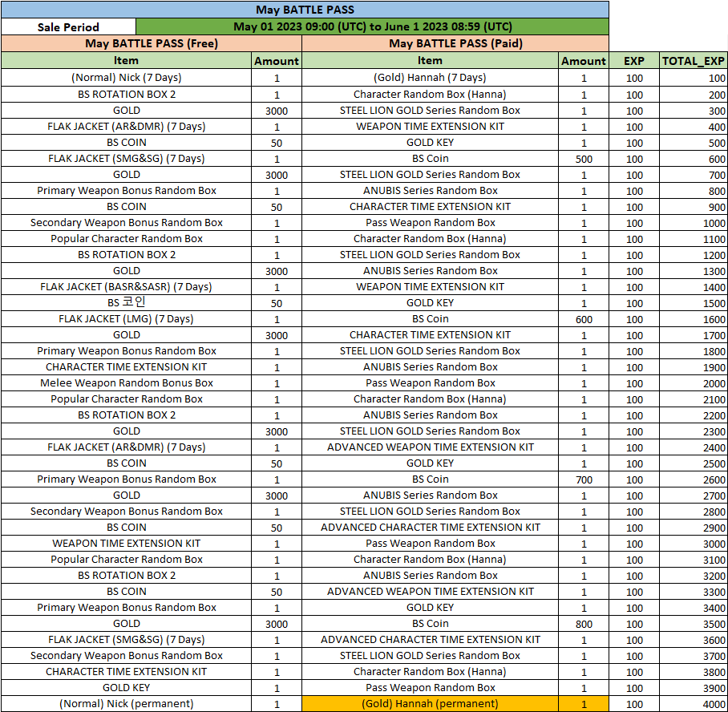Screen dimensions: 728x712
Task: Select the orange (Gold) Hannah (permanent) cell
Action: point(430,704)
